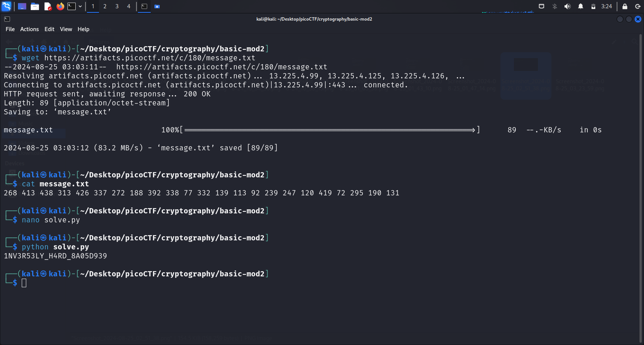Toggle the Bluetooth tray icon
This screenshot has width=644, height=345.
coord(554,6)
